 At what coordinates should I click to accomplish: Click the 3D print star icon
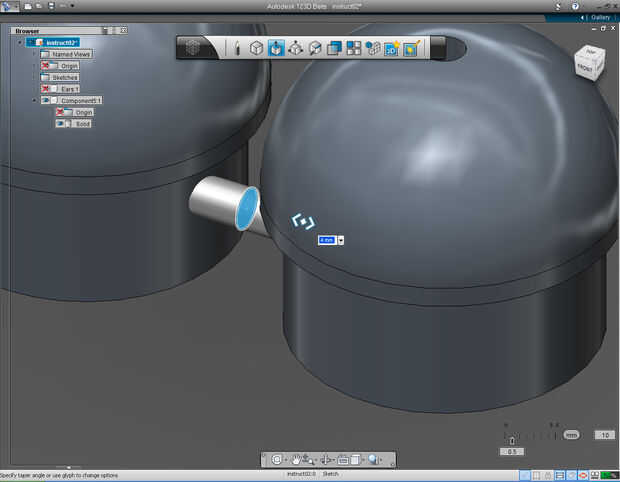[392, 48]
